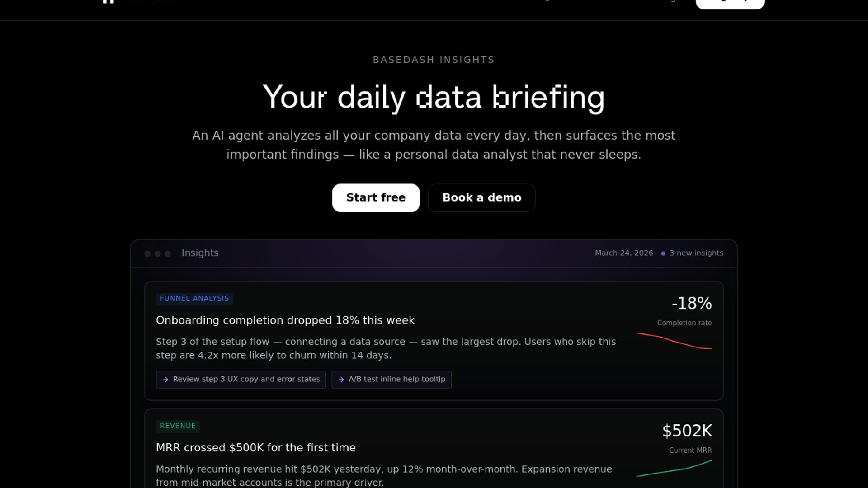Click the first window dot in Insights header
868x488 pixels.
click(x=147, y=254)
